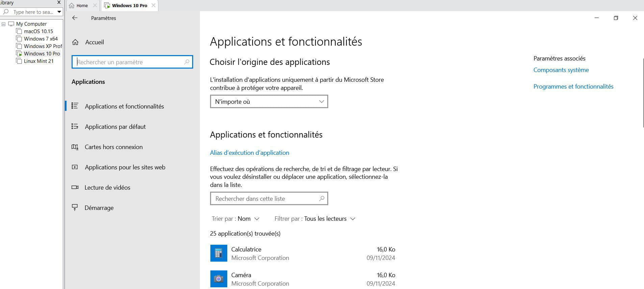Image resolution: width=644 pixels, height=289 pixels.
Task: Open the N'importe où dropdown
Action: click(269, 101)
